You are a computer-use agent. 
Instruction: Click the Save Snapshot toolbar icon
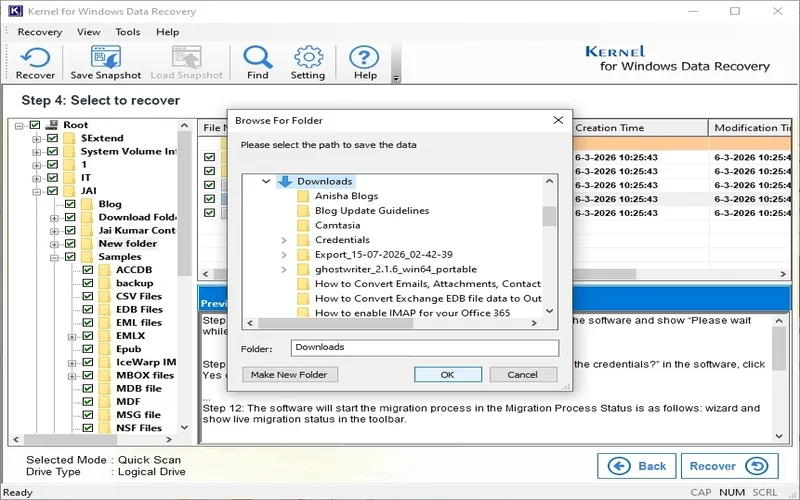(106, 63)
